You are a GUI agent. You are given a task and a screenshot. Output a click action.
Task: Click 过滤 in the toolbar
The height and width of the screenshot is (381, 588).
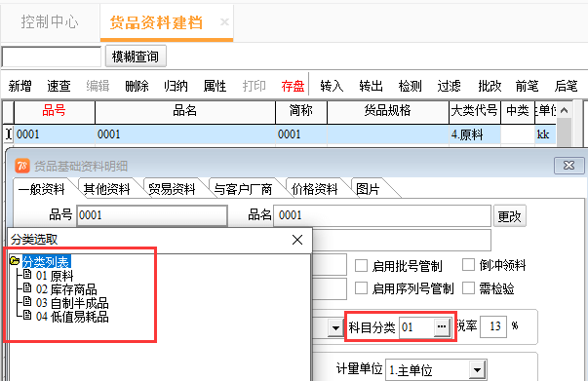coord(449,86)
